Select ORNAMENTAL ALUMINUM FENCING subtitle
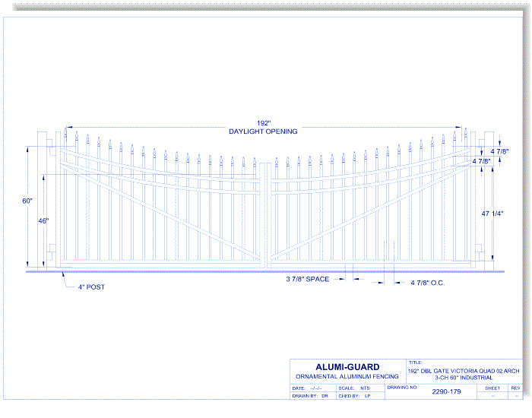 [347, 377]
